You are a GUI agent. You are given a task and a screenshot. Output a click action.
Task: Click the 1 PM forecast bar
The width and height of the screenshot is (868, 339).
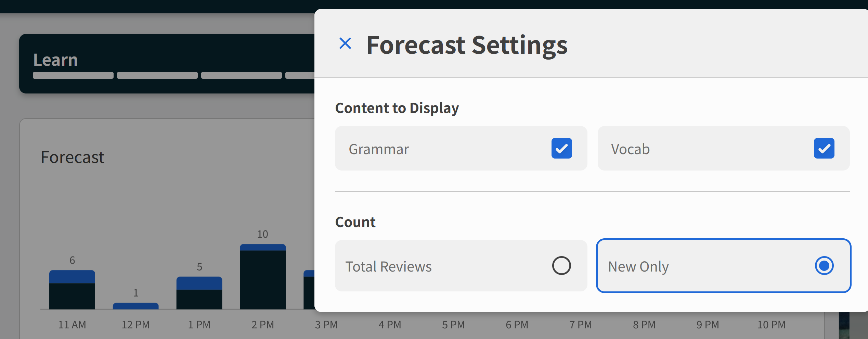tap(199, 293)
